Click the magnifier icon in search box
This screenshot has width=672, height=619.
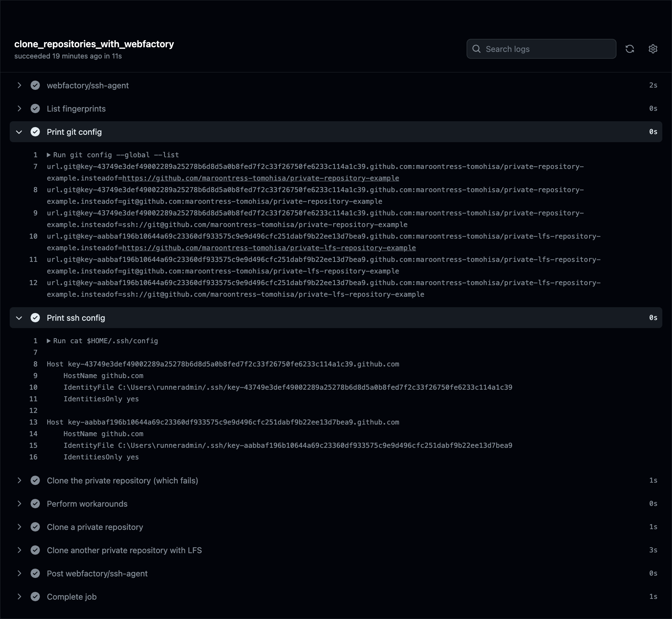477,49
